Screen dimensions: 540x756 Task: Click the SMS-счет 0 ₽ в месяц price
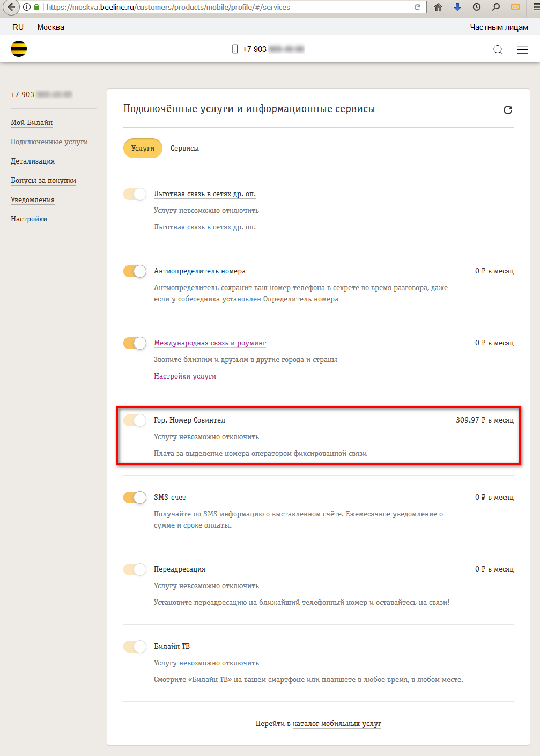tap(494, 498)
